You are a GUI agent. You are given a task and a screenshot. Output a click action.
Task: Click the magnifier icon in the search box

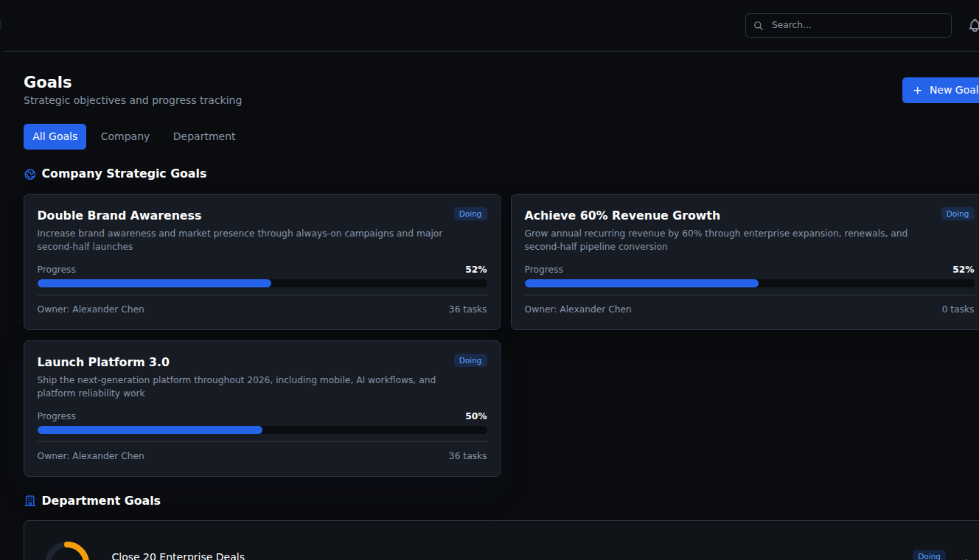(x=758, y=26)
